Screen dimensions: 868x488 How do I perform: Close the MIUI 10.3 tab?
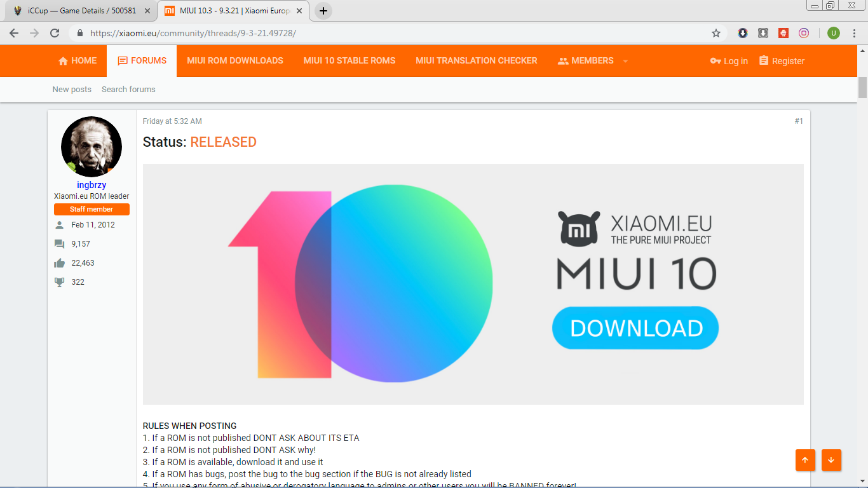pos(300,11)
